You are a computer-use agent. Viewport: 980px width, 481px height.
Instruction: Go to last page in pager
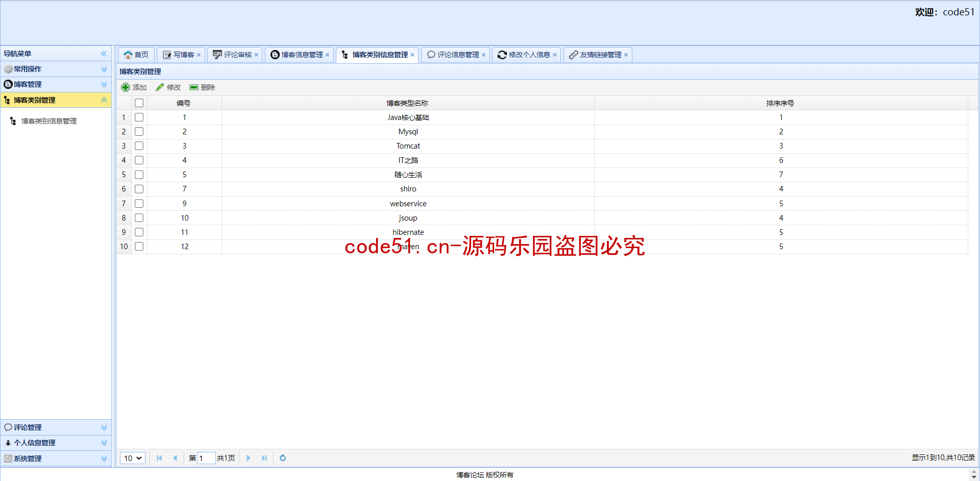pyautogui.click(x=264, y=458)
